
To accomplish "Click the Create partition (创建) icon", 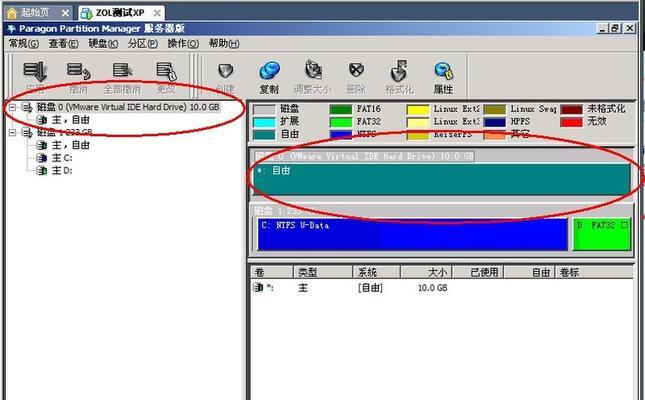I will (x=225, y=71).
